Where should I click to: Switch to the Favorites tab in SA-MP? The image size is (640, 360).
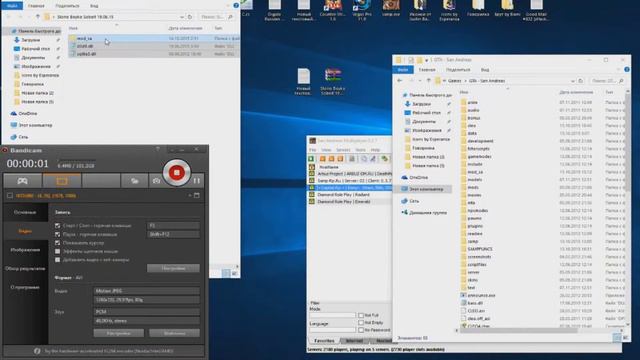click(x=324, y=340)
